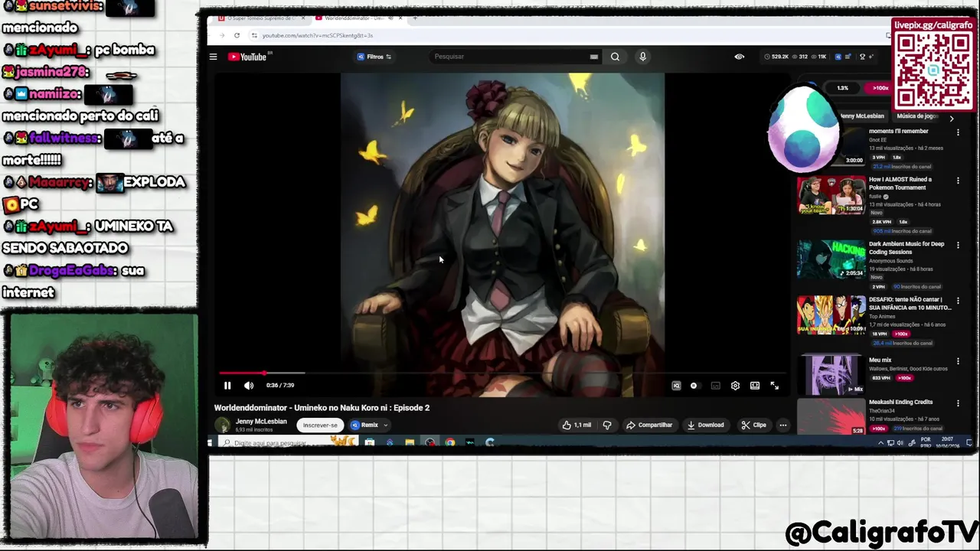Open Dark Ambient Music for Deep Coding thumbnail
Screen dimensions: 980x551
point(831,260)
